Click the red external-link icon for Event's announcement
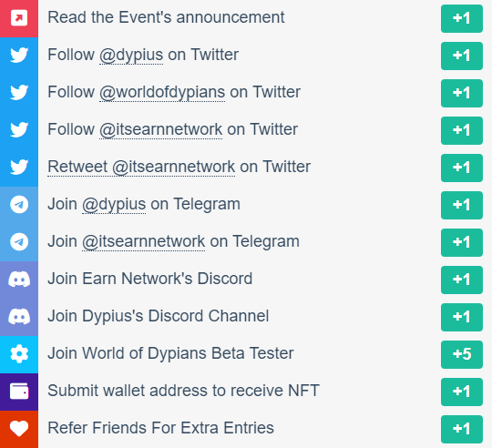492x448 pixels. tap(19, 17)
